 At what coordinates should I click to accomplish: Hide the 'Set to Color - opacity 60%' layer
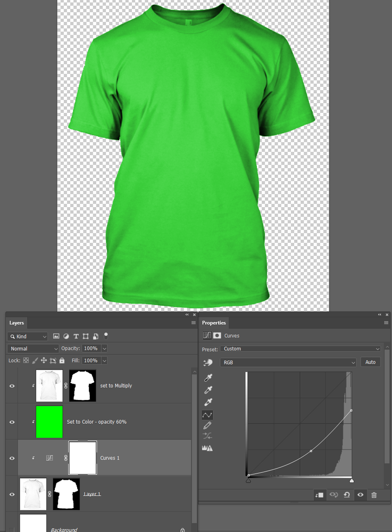tap(12, 422)
